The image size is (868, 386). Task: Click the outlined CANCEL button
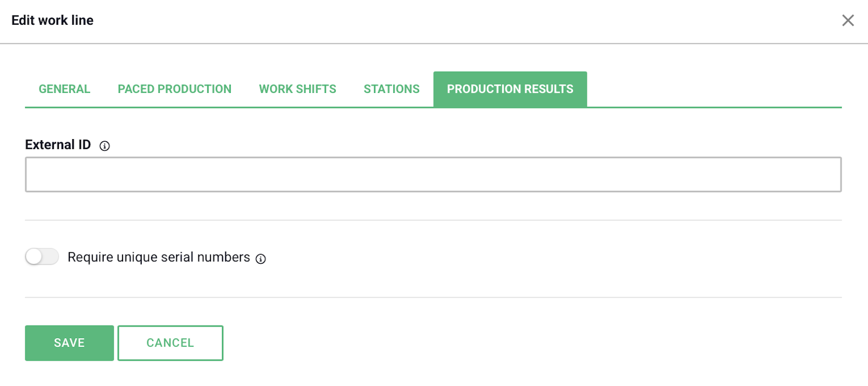pyautogui.click(x=170, y=343)
